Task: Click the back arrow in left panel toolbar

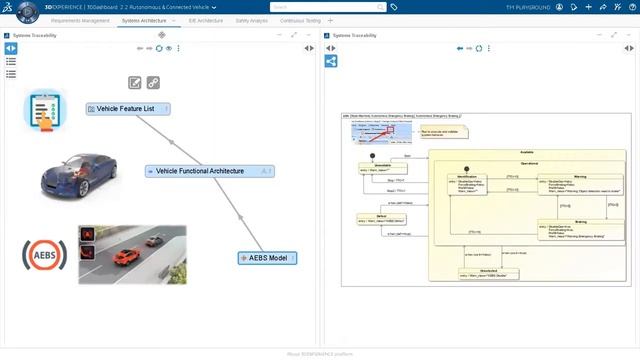Action: [140, 48]
